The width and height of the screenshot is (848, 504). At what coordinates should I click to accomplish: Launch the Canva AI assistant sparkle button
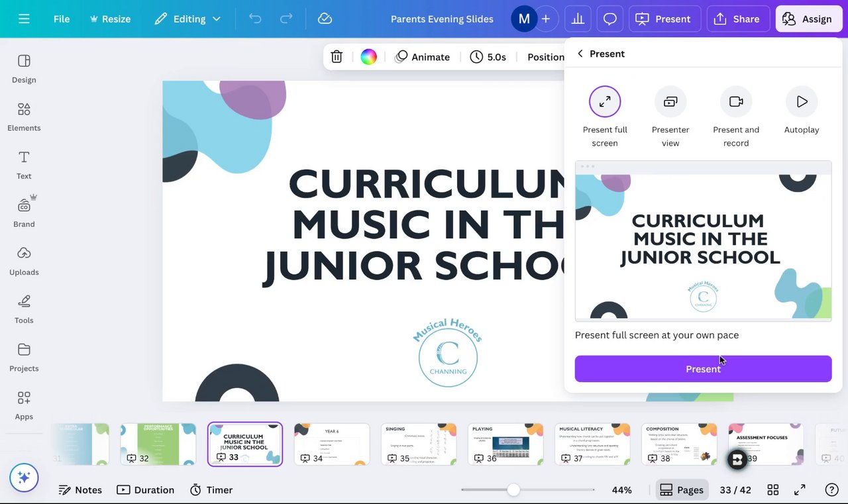(x=24, y=478)
